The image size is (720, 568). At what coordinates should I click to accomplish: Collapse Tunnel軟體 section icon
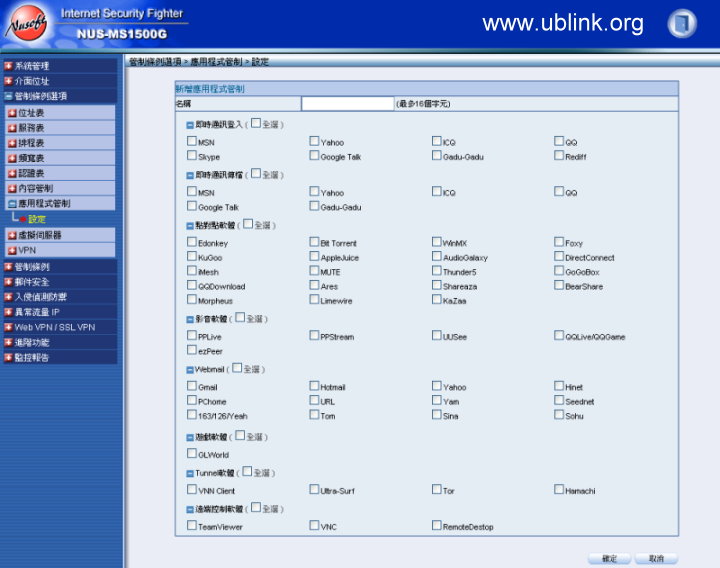[x=190, y=473]
